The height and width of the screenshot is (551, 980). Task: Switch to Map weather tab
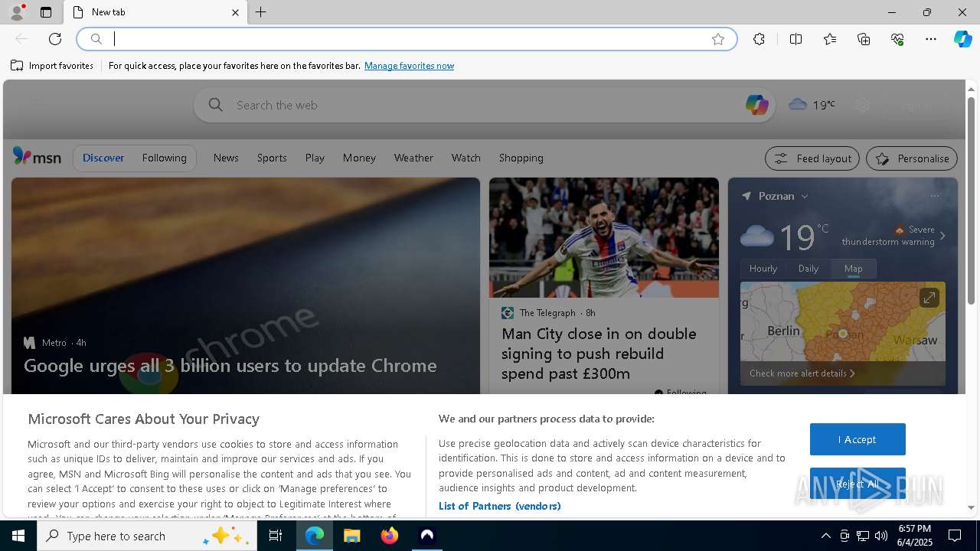[x=854, y=269]
